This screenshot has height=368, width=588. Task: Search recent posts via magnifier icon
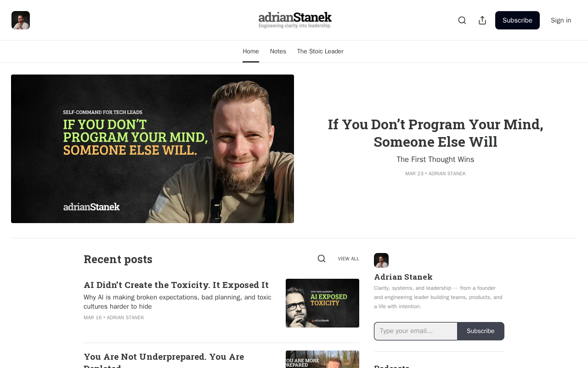[322, 259]
